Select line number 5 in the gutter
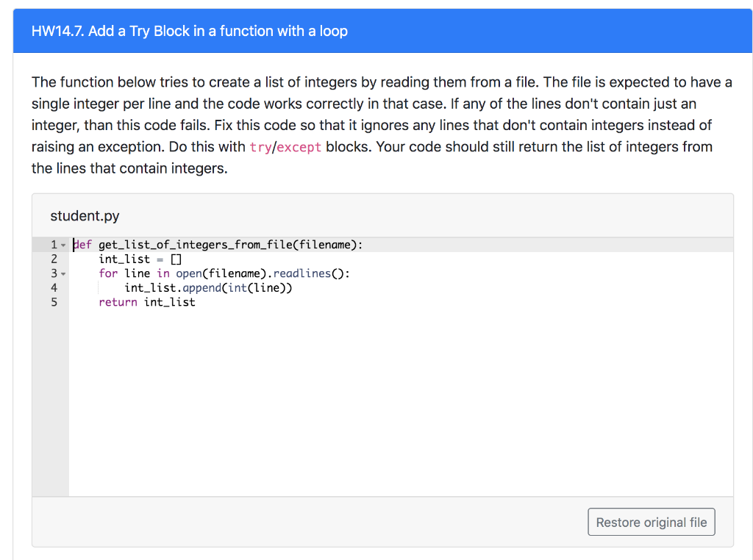The image size is (753, 560). tap(54, 302)
